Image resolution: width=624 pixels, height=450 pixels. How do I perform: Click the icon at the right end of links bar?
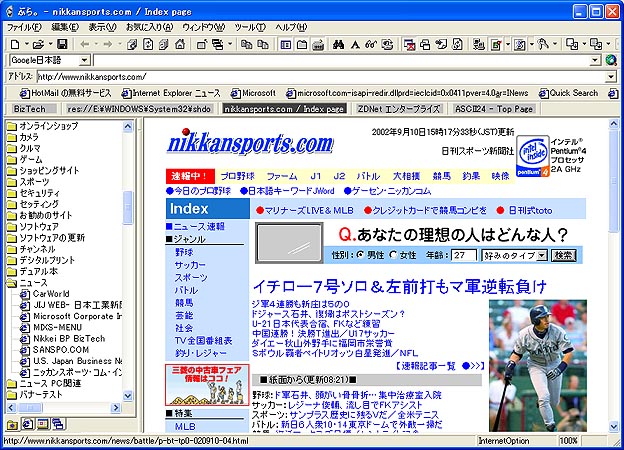coord(613,93)
